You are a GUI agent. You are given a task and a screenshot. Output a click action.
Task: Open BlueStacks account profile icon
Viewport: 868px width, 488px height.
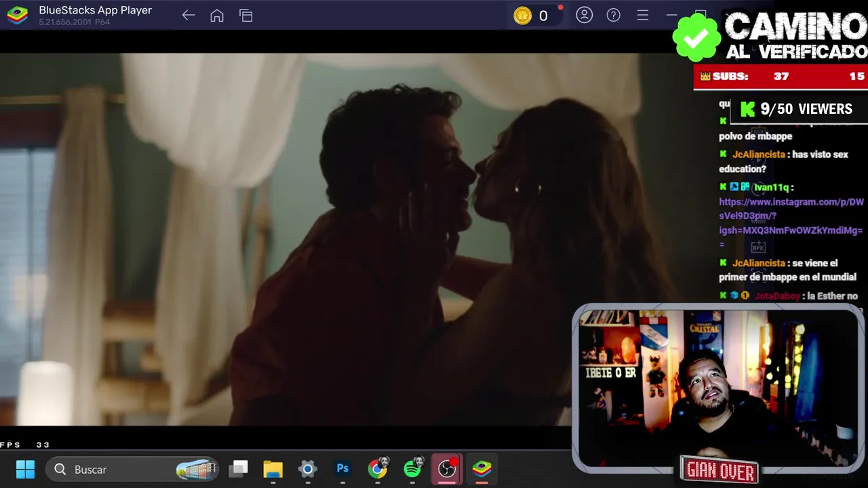tap(585, 15)
